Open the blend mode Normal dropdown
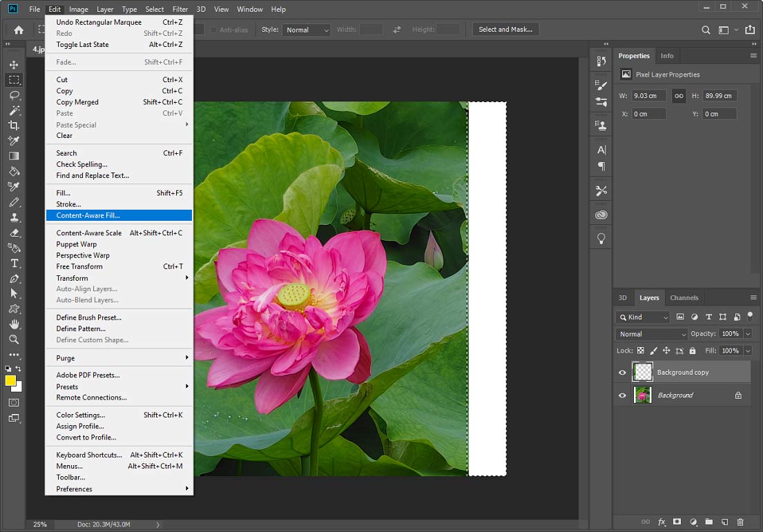This screenshot has height=532, width=763. pos(651,334)
